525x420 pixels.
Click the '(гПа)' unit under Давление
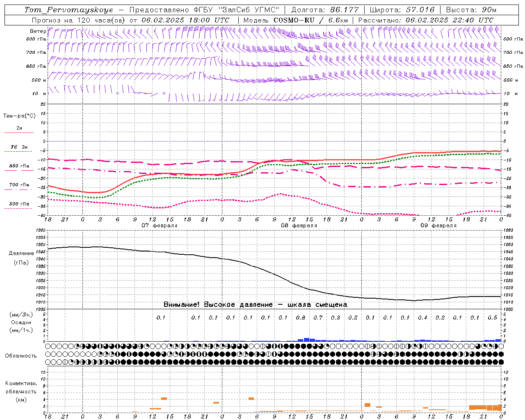(21, 263)
